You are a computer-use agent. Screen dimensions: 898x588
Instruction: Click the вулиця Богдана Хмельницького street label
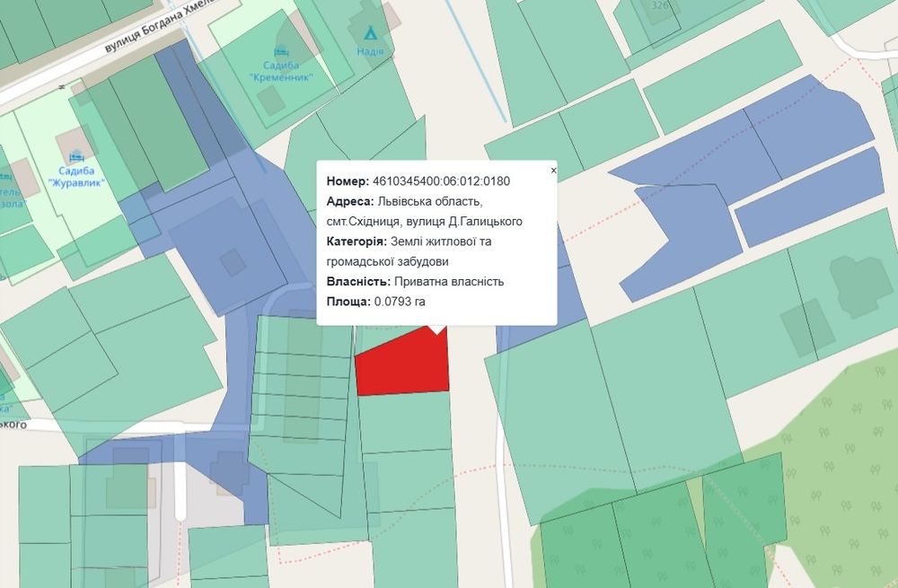[x=161, y=26]
